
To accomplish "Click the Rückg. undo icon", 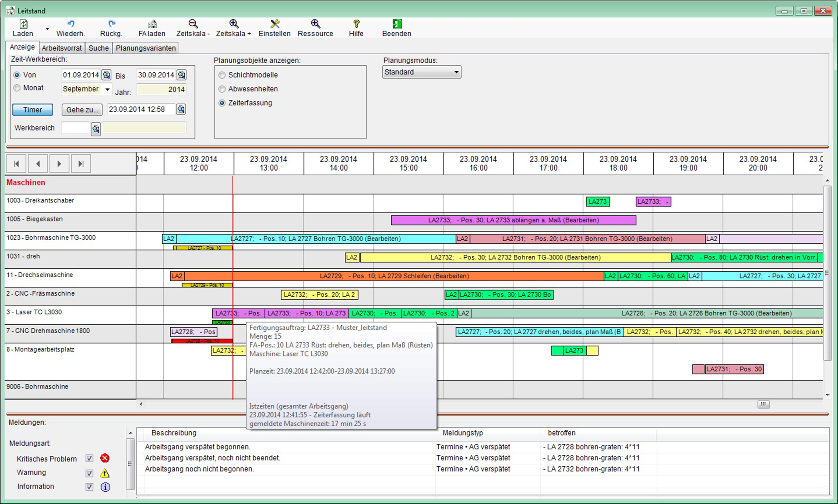I will pos(112,24).
